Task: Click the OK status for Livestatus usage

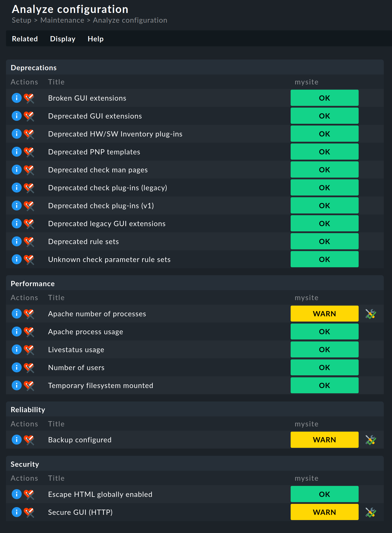Action: click(x=324, y=349)
